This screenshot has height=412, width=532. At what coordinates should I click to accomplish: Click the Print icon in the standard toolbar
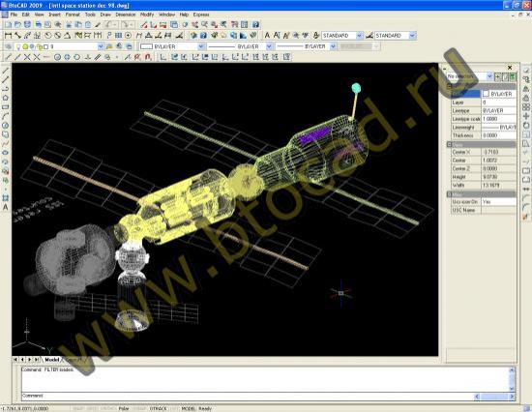point(39,24)
